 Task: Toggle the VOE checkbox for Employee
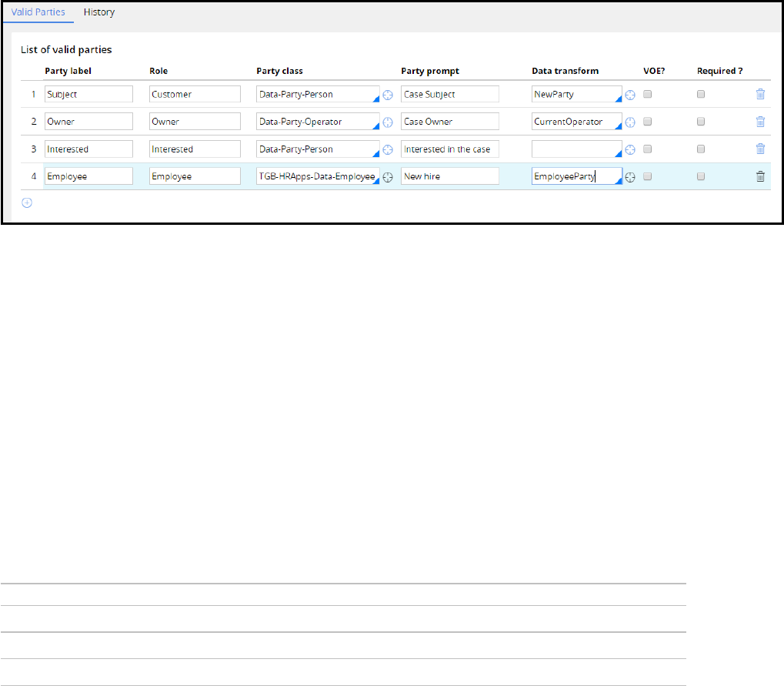(648, 176)
